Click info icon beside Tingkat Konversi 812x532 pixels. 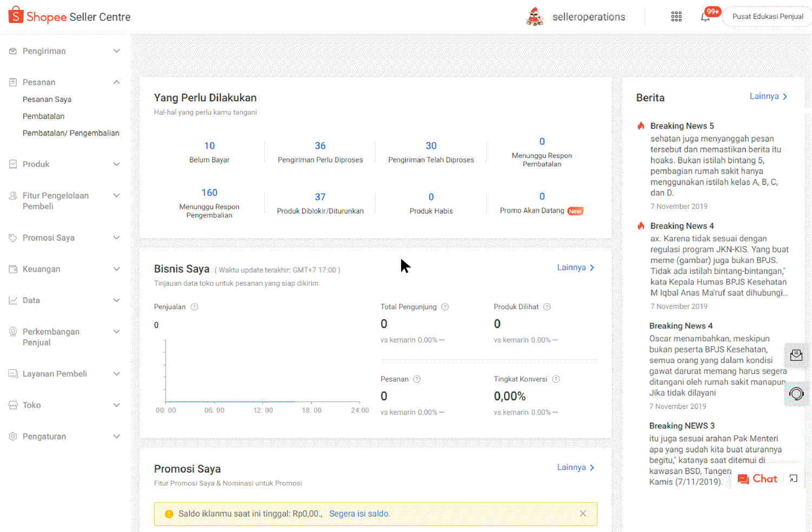point(556,379)
